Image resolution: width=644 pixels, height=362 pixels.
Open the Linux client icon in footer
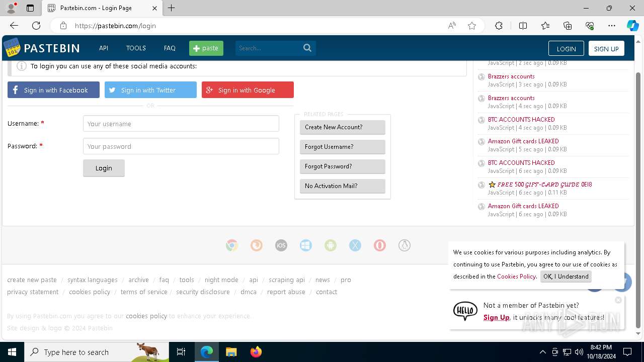(x=405, y=245)
